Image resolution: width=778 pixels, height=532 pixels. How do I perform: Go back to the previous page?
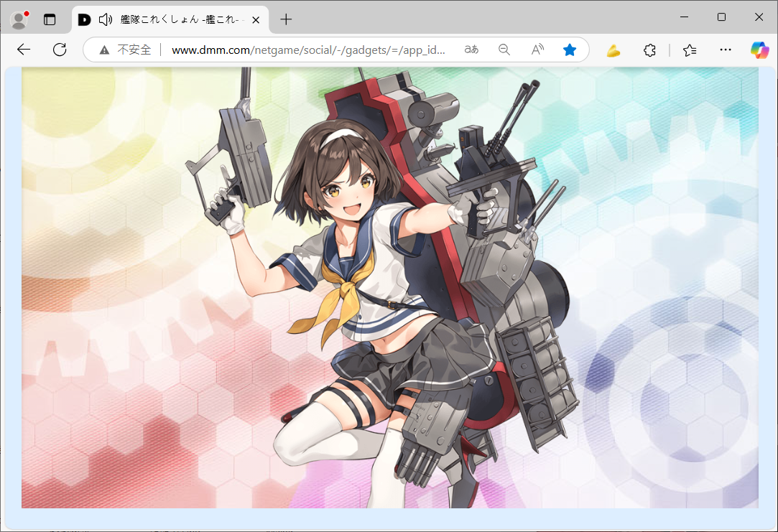click(x=23, y=50)
